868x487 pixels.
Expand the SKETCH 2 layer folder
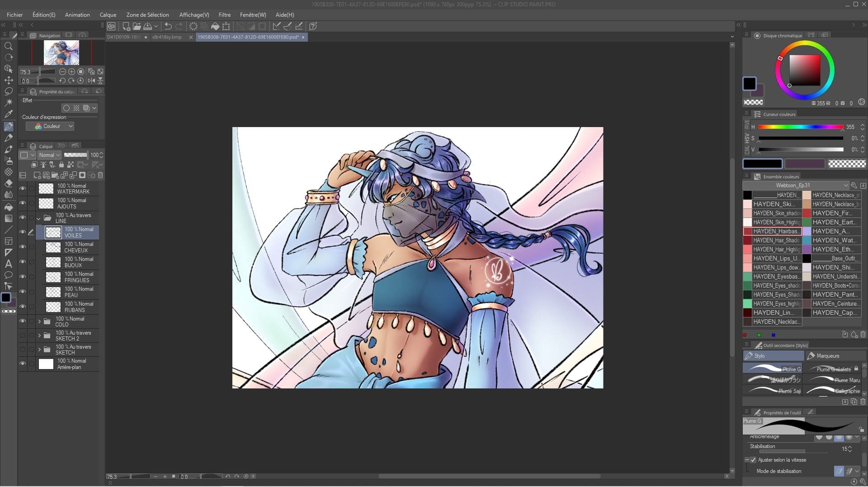[x=39, y=336]
